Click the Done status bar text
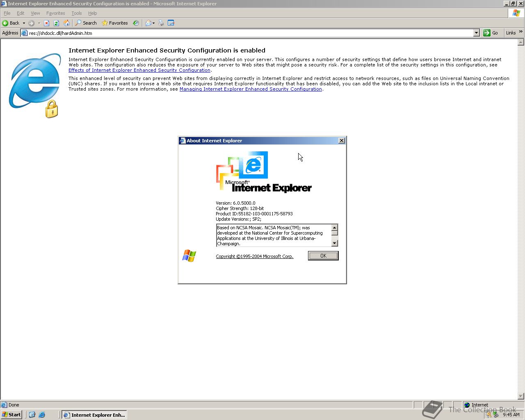 pos(14,405)
